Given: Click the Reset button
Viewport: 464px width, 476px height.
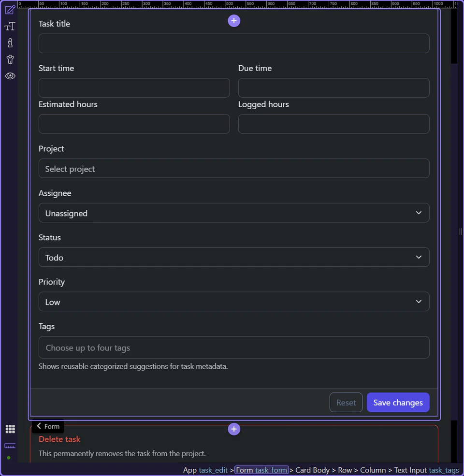Looking at the screenshot, I should pyautogui.click(x=346, y=402).
